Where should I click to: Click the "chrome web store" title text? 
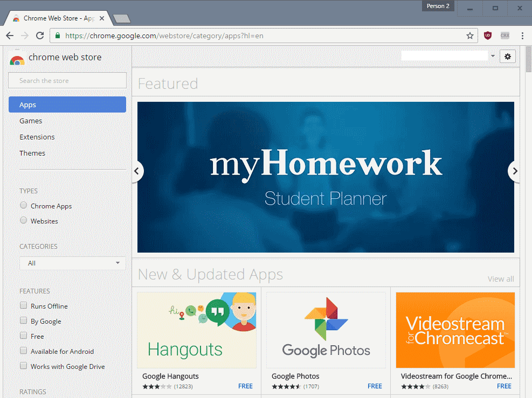65,57
